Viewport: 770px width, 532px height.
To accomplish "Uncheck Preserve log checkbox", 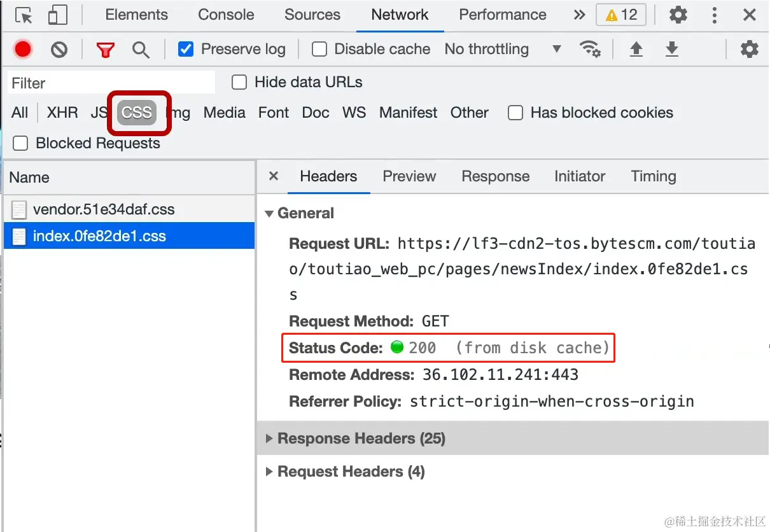I will (186, 49).
